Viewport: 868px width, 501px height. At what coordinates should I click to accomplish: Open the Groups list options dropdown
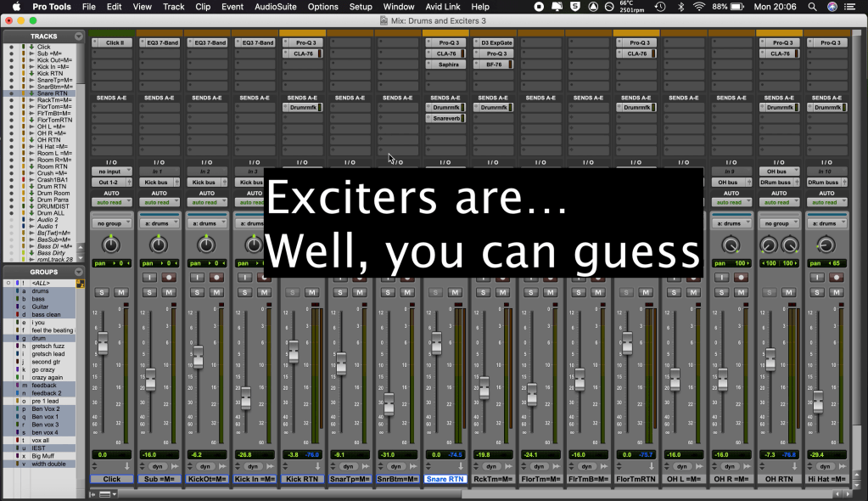(x=79, y=272)
